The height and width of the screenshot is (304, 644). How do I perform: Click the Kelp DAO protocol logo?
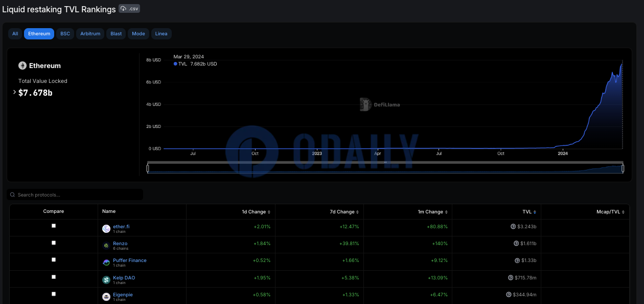(106, 280)
